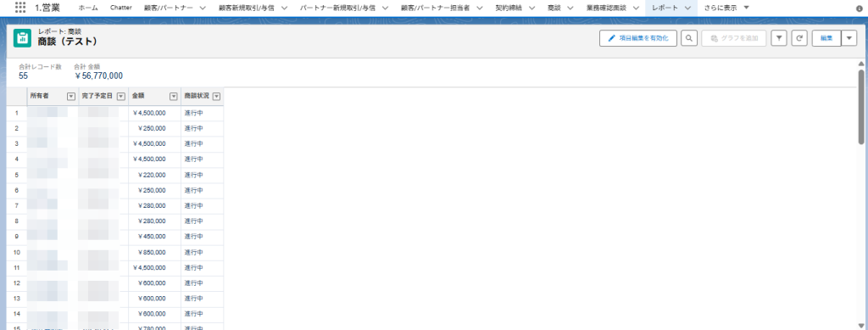This screenshot has width=868, height=330.
Task: Click the scrollbar up arrow
Action: 861,64
